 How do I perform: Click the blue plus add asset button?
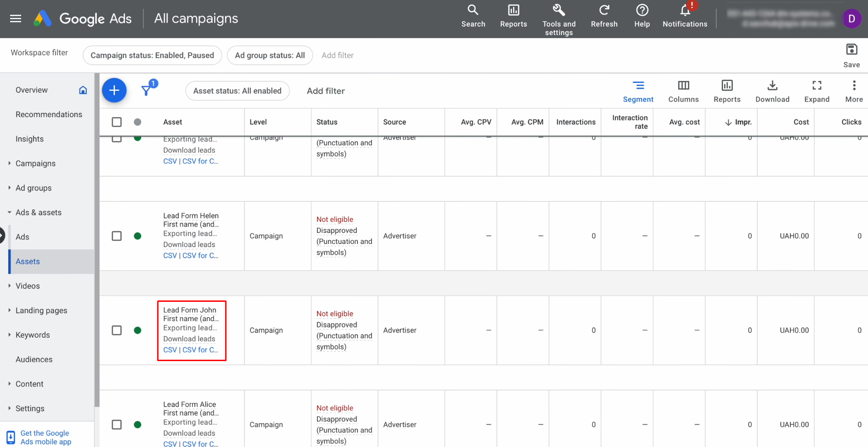(114, 91)
